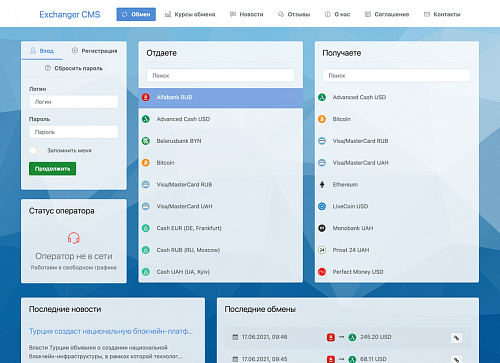500x363 pixels.
Task: Open Соглашение page
Action: (387, 14)
